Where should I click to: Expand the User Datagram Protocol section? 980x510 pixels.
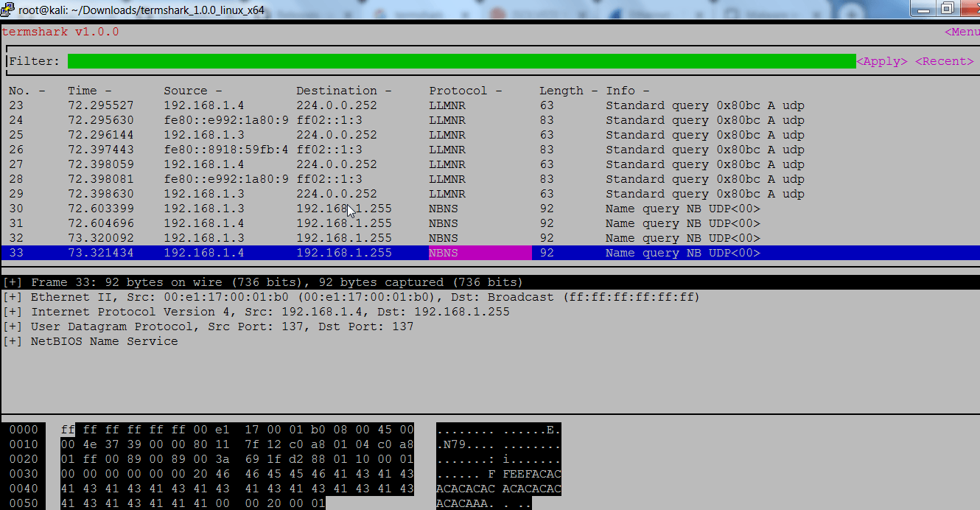point(13,326)
